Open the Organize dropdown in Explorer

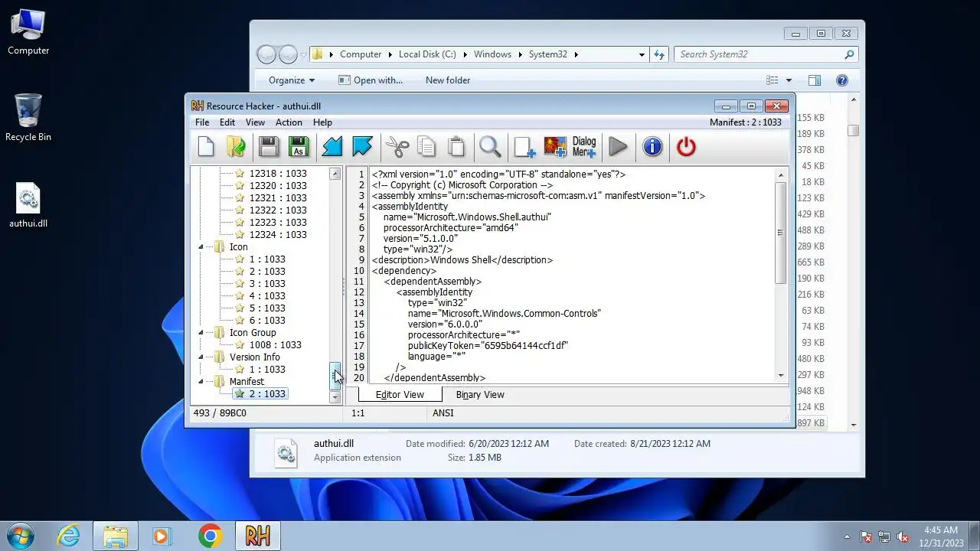[x=292, y=80]
